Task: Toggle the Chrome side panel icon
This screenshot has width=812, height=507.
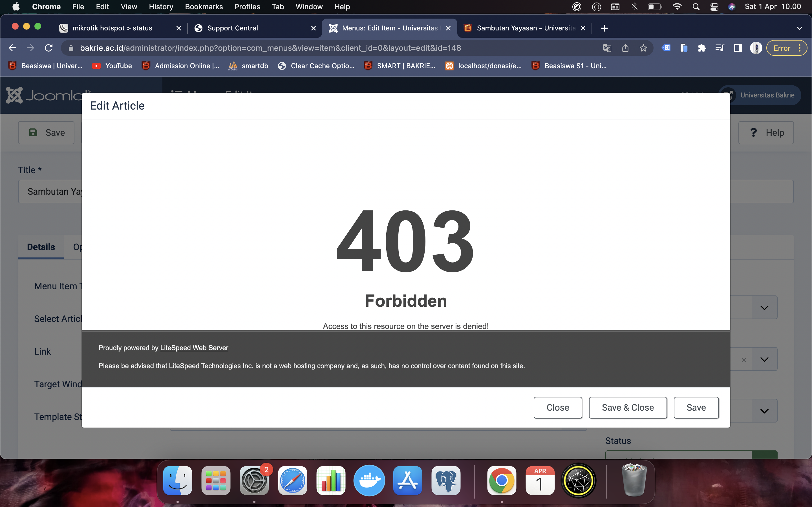Action: click(738, 48)
